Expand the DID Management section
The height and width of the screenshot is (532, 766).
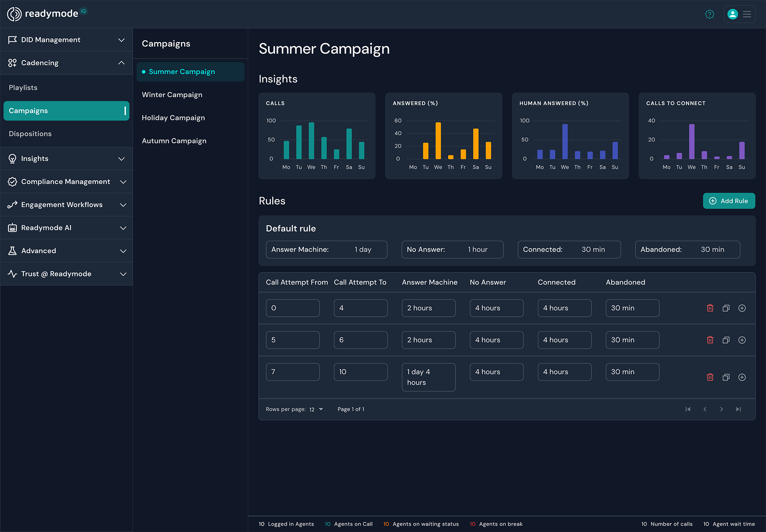[x=121, y=40]
